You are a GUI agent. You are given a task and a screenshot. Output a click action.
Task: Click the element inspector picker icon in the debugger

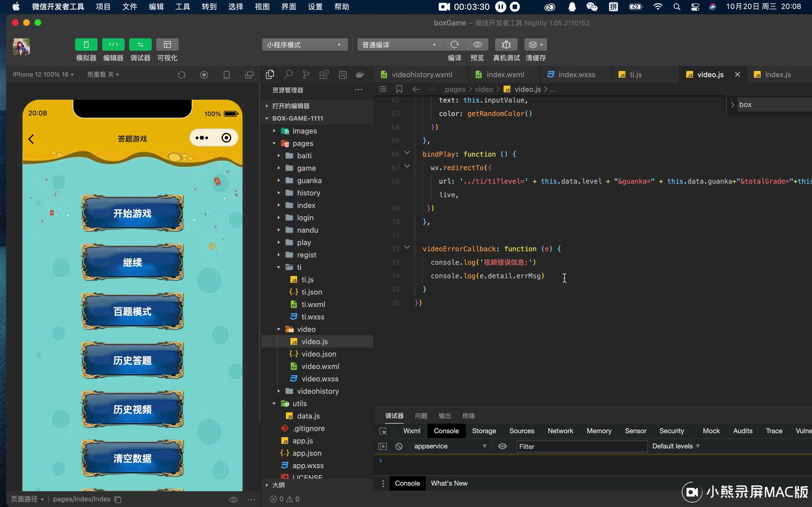[x=383, y=431]
